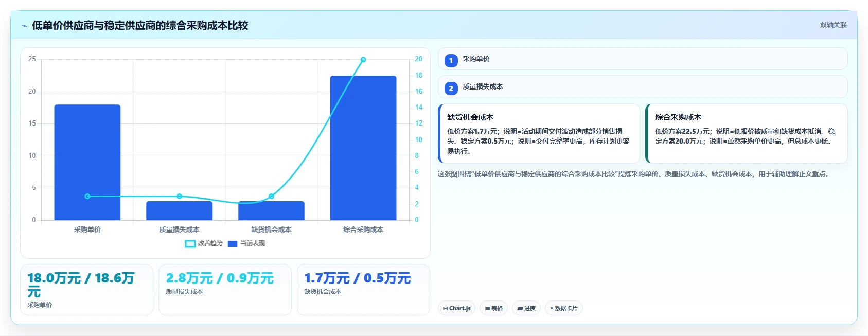Click the 表格 tag

coord(493,308)
